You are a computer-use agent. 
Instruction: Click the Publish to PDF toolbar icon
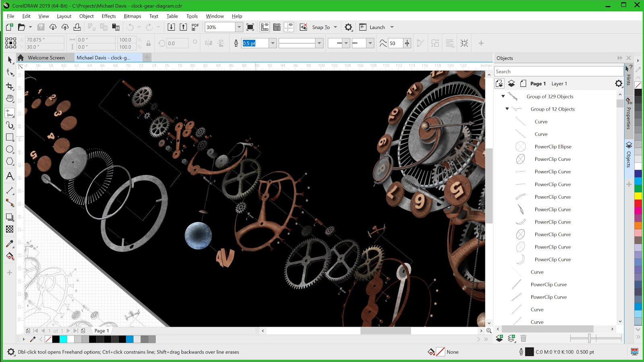click(195, 27)
